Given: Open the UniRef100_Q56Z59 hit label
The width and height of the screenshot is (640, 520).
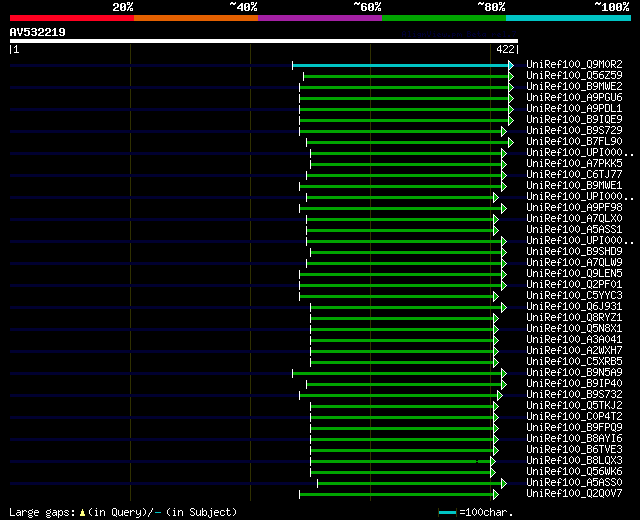Looking at the screenshot, I should pyautogui.click(x=574, y=76).
